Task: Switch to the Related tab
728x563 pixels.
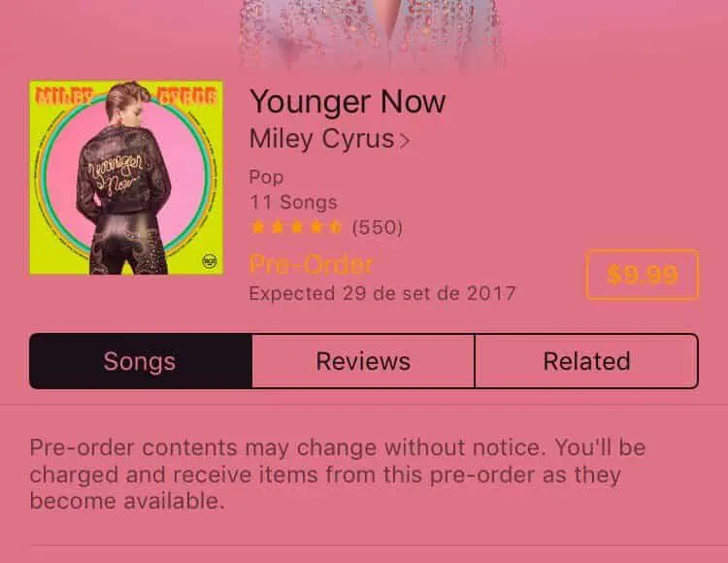Action: click(x=587, y=361)
